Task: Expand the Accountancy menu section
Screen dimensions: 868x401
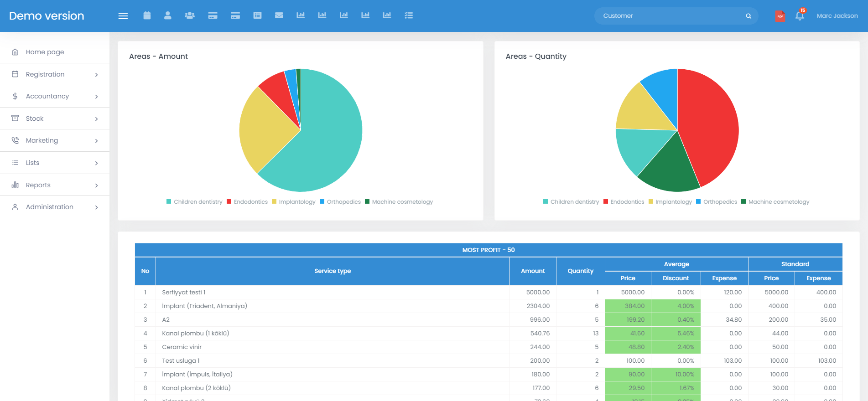Action: point(55,96)
